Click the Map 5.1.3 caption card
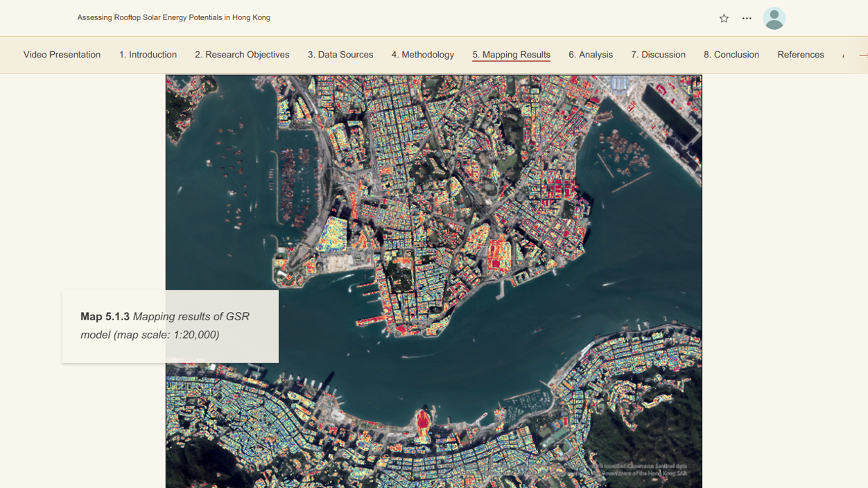The height and width of the screenshot is (488, 868). (x=170, y=326)
